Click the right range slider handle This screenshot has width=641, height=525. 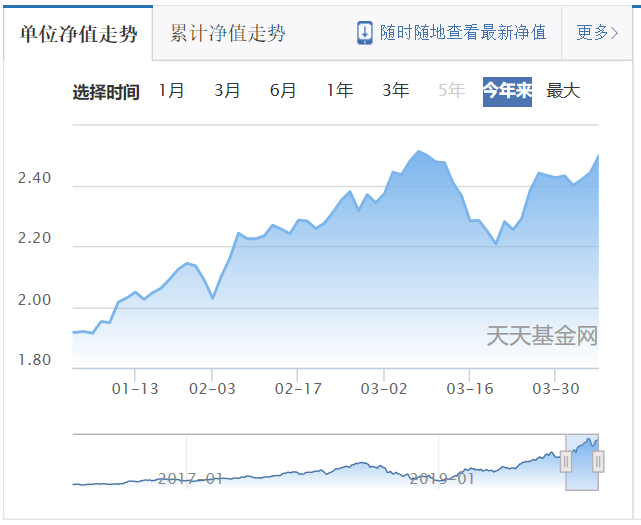(598, 462)
